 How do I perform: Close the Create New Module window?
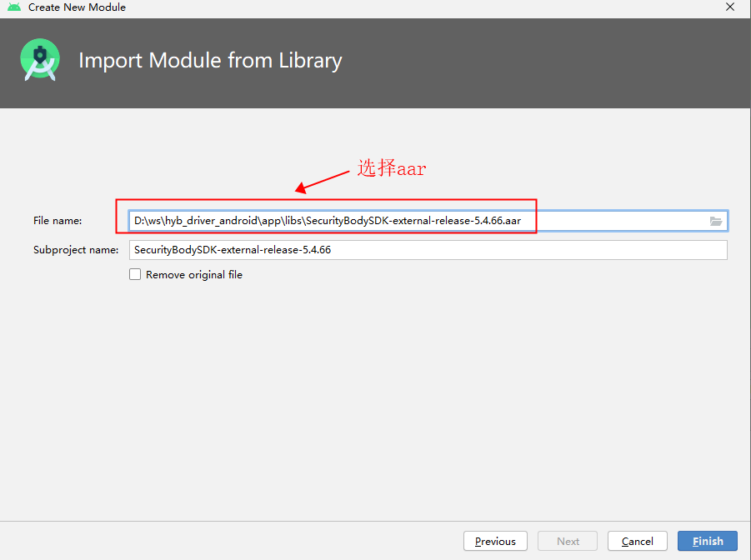click(x=730, y=7)
